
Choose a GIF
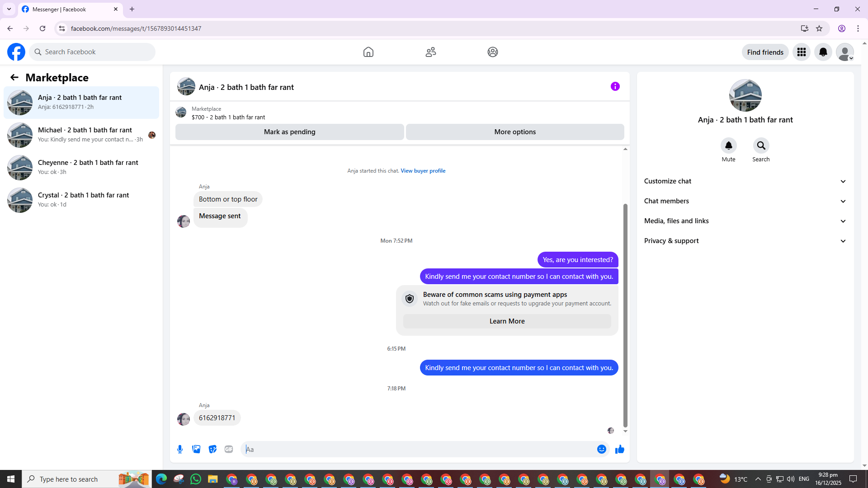click(229, 449)
